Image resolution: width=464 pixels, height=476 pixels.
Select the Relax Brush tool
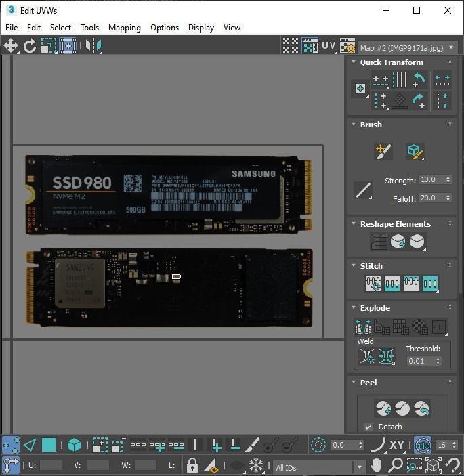coord(415,151)
